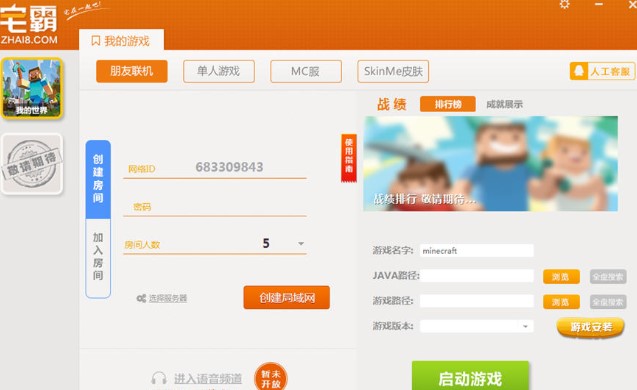
Task: Click 全盘搜索 next to JAVA路径
Action: pos(608,277)
